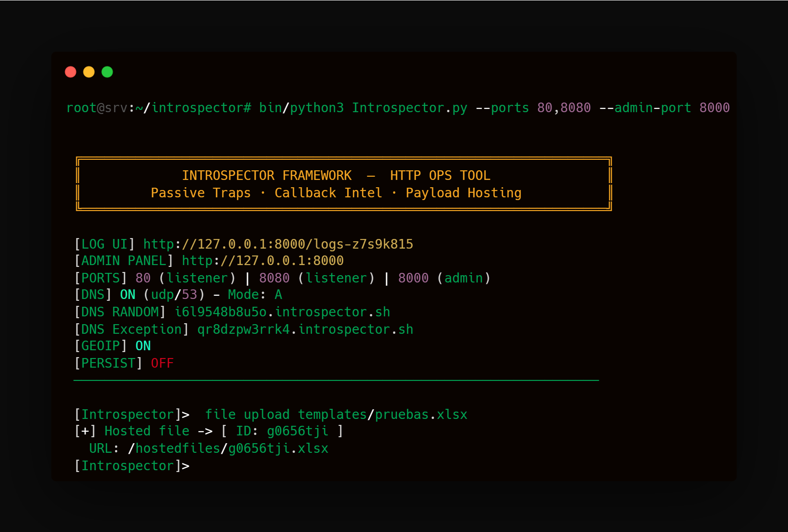Click the '80,8080' ports value in the command

pyautogui.click(x=564, y=108)
